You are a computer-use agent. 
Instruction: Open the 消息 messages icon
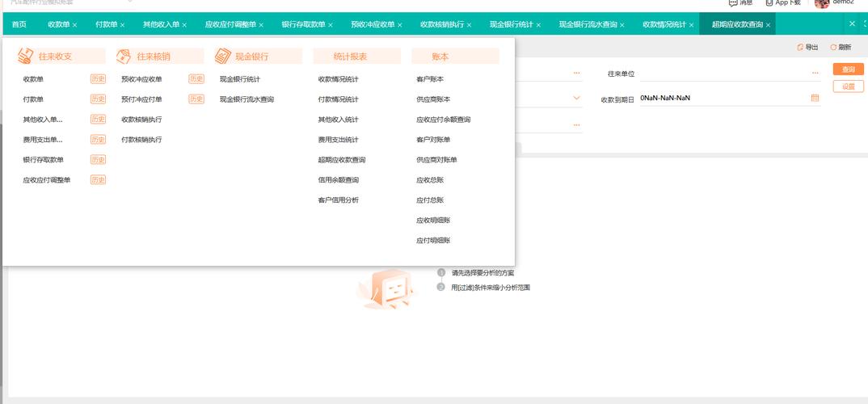734,2
